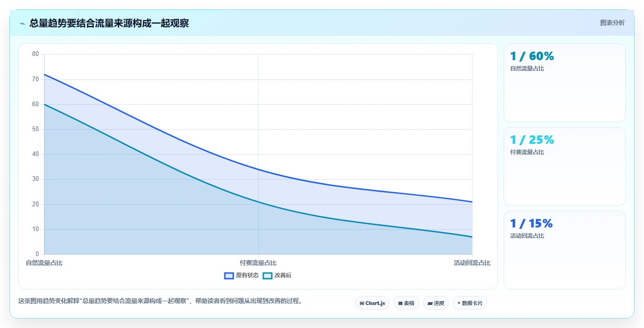
Task: Click the title 总量趋势要结合流量来源构成一起观察
Action: point(109,23)
